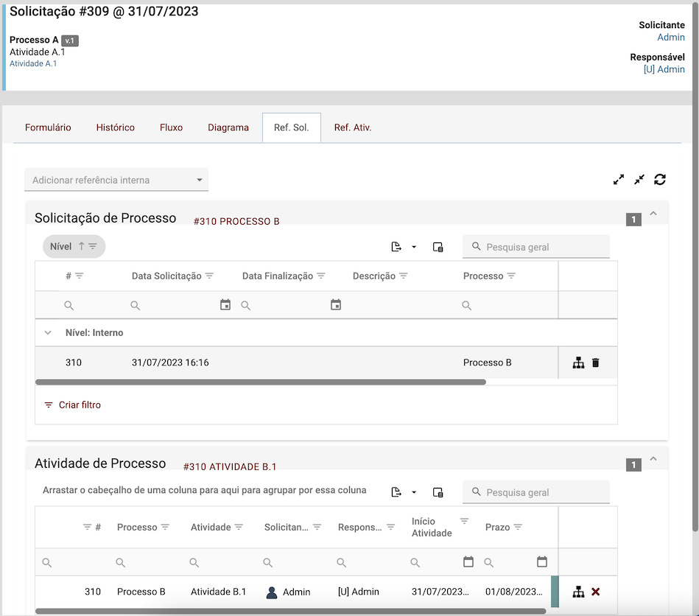Screen dimensions: 699x616
Task: Click the refresh references icon
Action: [x=660, y=180]
